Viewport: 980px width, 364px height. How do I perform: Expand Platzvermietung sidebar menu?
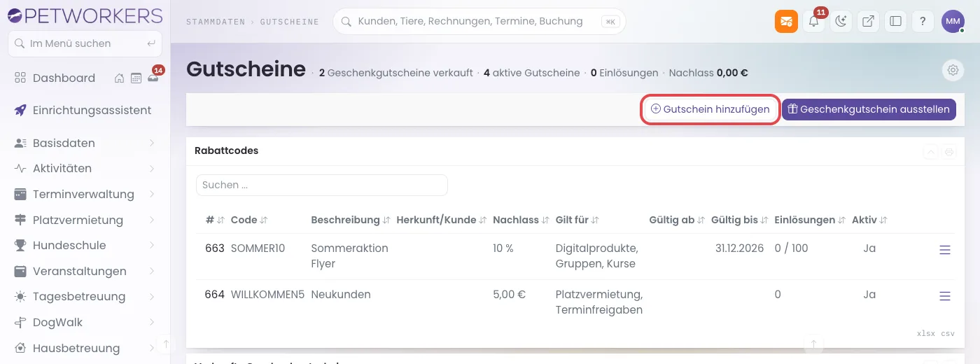pos(85,220)
